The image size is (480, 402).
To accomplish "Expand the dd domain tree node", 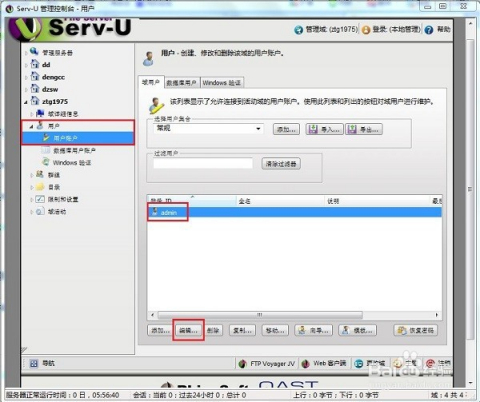I will point(26,65).
